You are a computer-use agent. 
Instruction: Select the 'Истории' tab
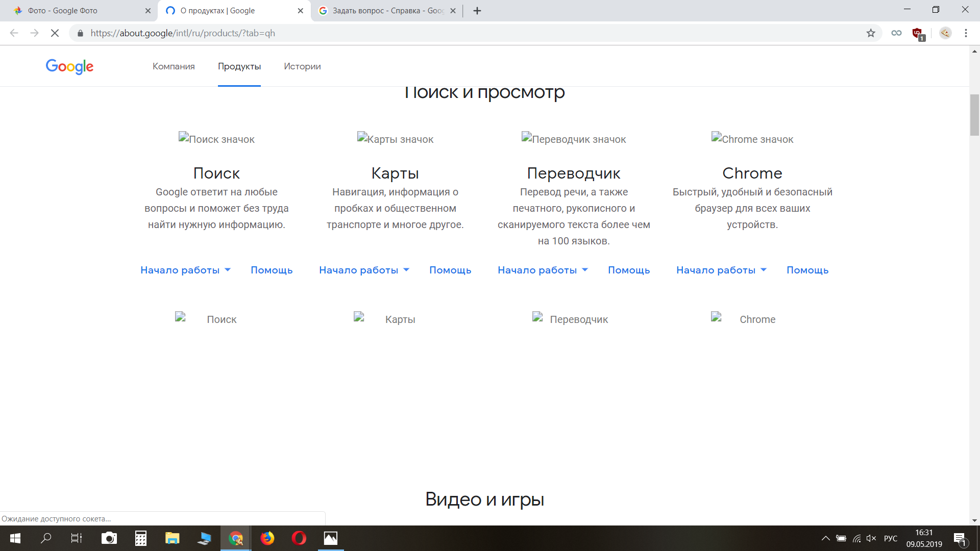tap(302, 66)
